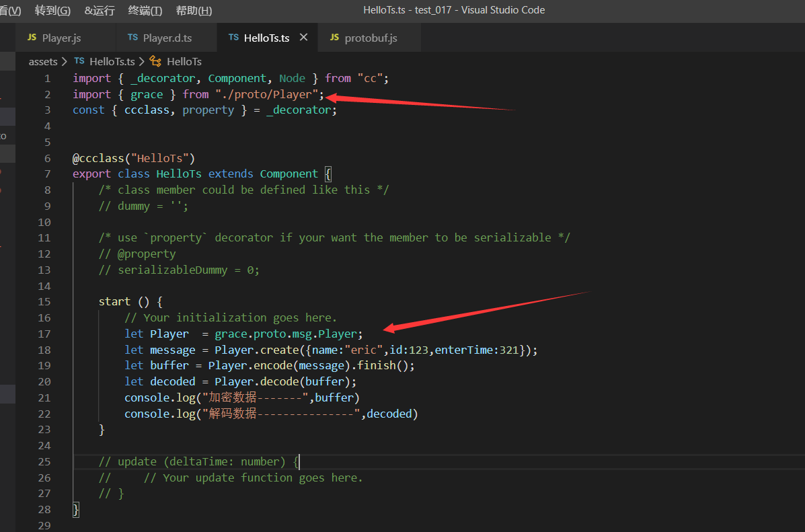This screenshot has height=532, width=805.
Task: Click the "加密数据" string on line 21
Action: pos(255,398)
